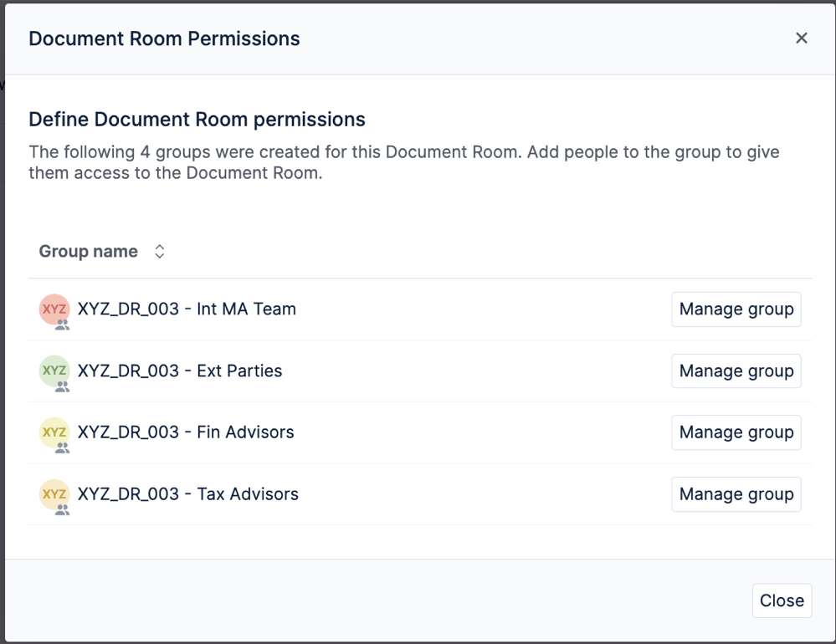Click the Group name column header label
Viewport: 836px width, 644px height.
click(x=88, y=251)
